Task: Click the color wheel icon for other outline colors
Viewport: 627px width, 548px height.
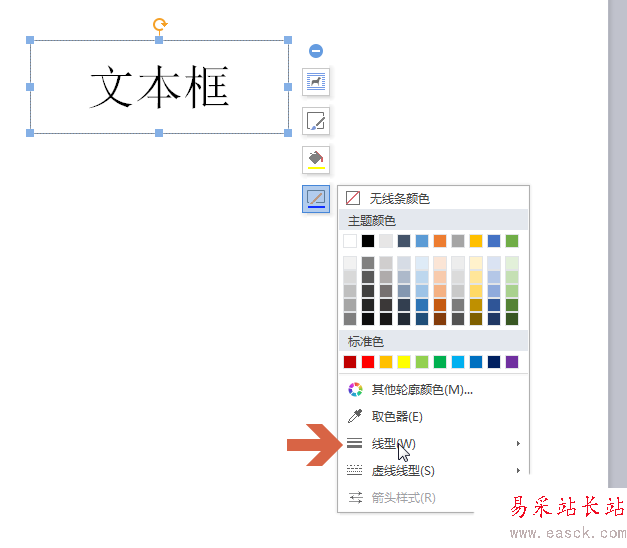Action: click(355, 389)
